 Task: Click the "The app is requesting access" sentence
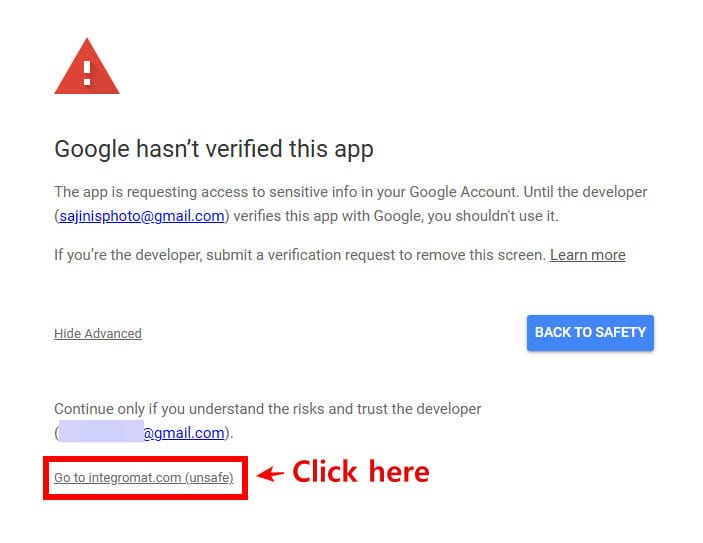tap(200, 192)
